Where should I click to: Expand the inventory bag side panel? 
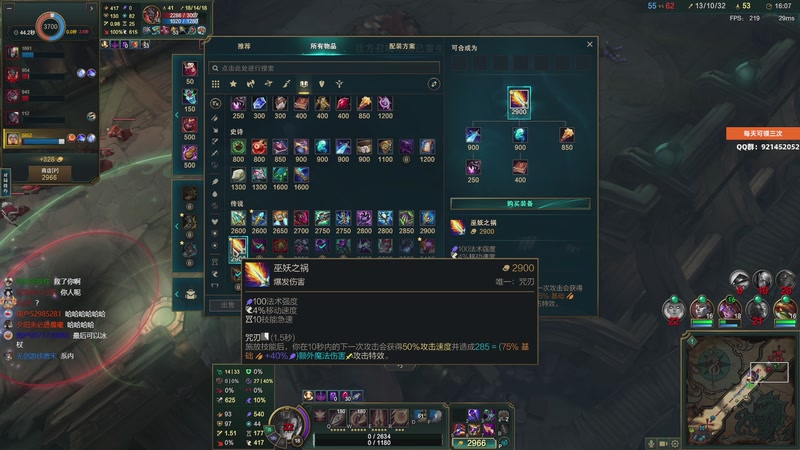coord(177,294)
